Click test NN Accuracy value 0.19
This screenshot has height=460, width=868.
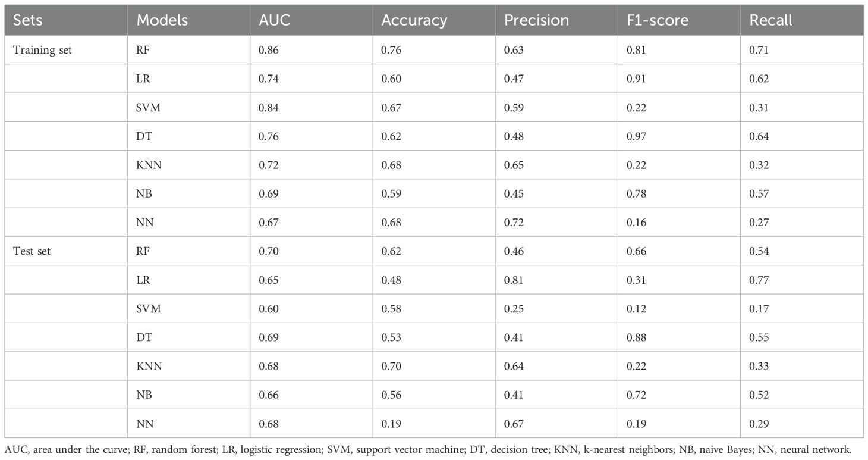click(391, 424)
